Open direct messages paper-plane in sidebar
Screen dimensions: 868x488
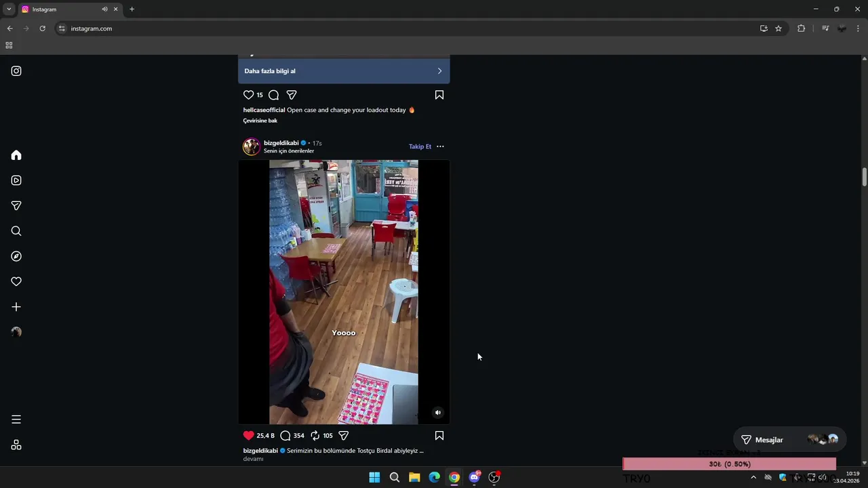16,206
